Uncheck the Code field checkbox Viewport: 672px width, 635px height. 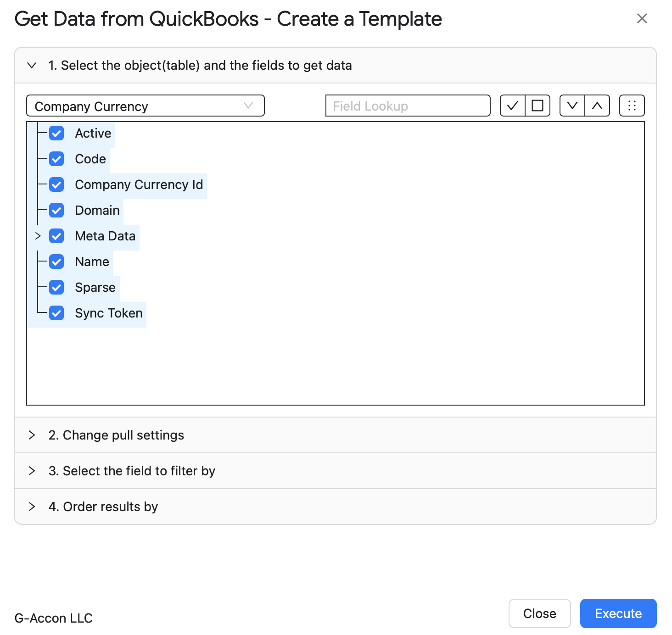(56, 159)
